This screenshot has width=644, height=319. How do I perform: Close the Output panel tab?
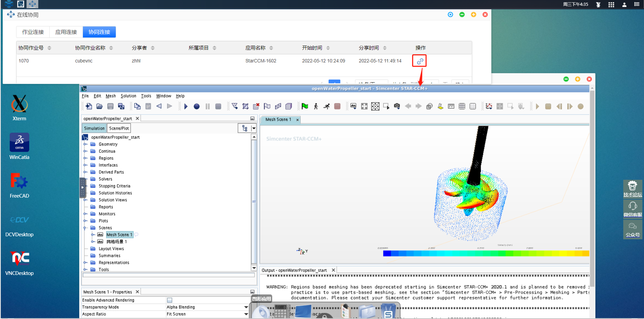(x=333, y=270)
